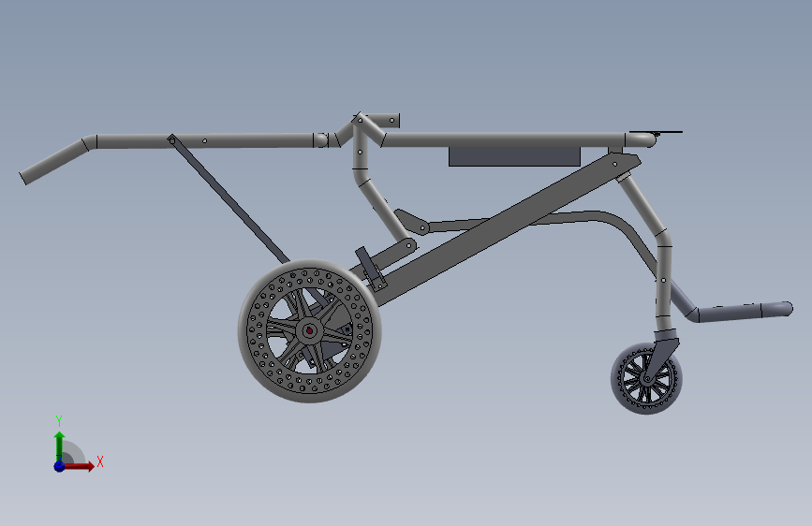This screenshot has height=526, width=812.
Task: Select the long horizontal seat rail tube
Action: (x=505, y=139)
